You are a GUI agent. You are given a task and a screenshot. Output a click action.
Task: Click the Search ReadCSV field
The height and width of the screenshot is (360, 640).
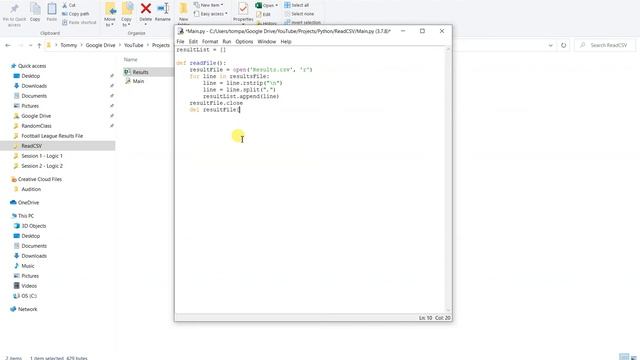605,45
